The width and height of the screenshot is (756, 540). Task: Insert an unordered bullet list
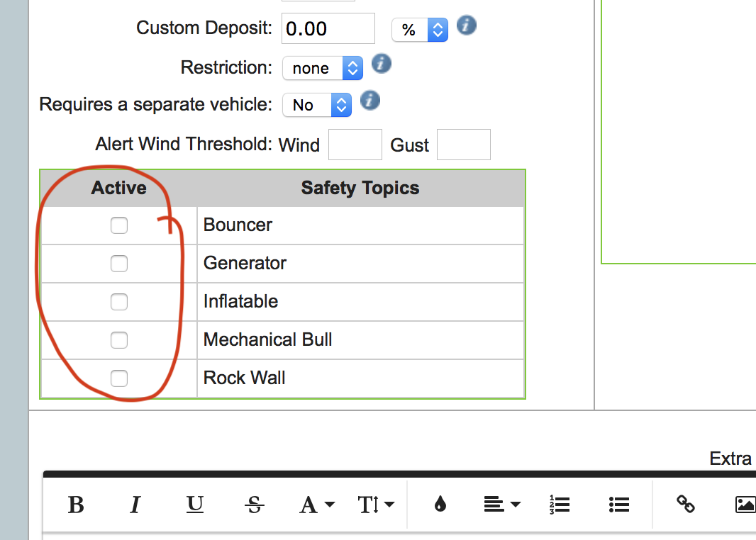pyautogui.click(x=619, y=505)
